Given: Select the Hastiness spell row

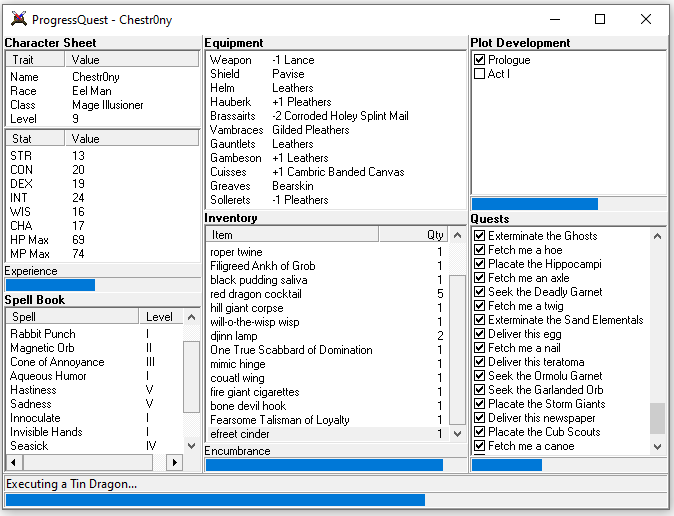Looking at the screenshot, I should (95, 390).
